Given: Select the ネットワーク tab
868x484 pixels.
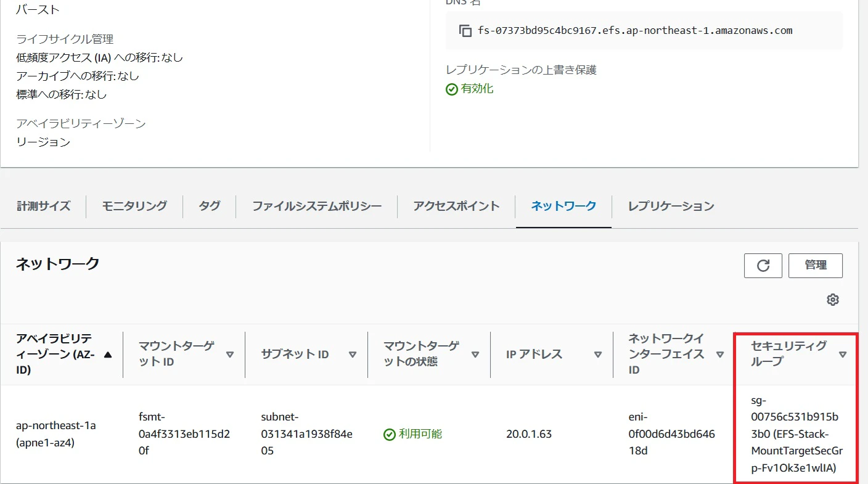Looking at the screenshot, I should (x=563, y=206).
